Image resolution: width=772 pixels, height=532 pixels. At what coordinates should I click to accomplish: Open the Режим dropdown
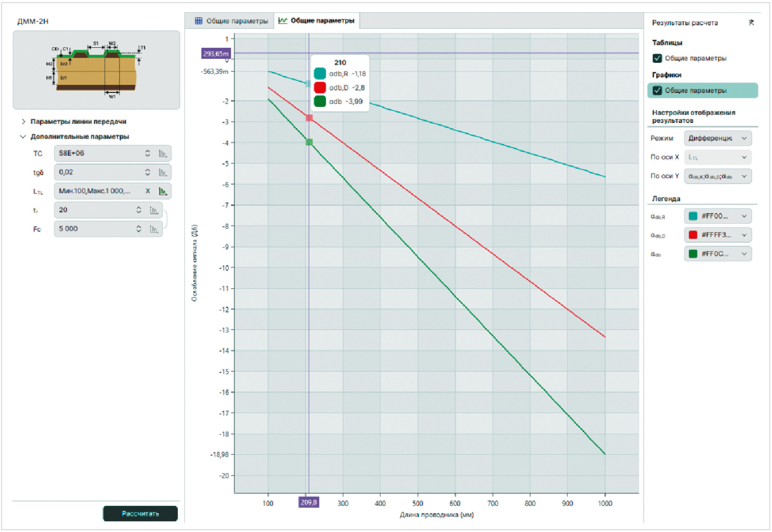[717, 138]
